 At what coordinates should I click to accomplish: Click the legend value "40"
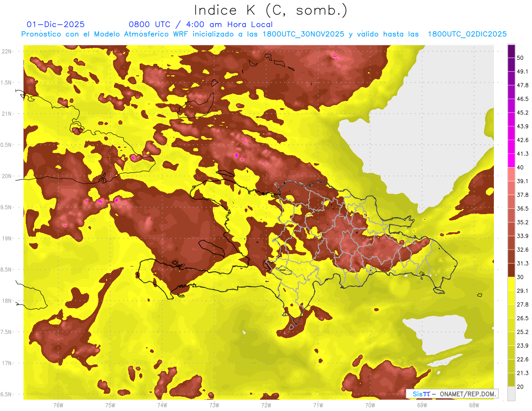(520, 167)
